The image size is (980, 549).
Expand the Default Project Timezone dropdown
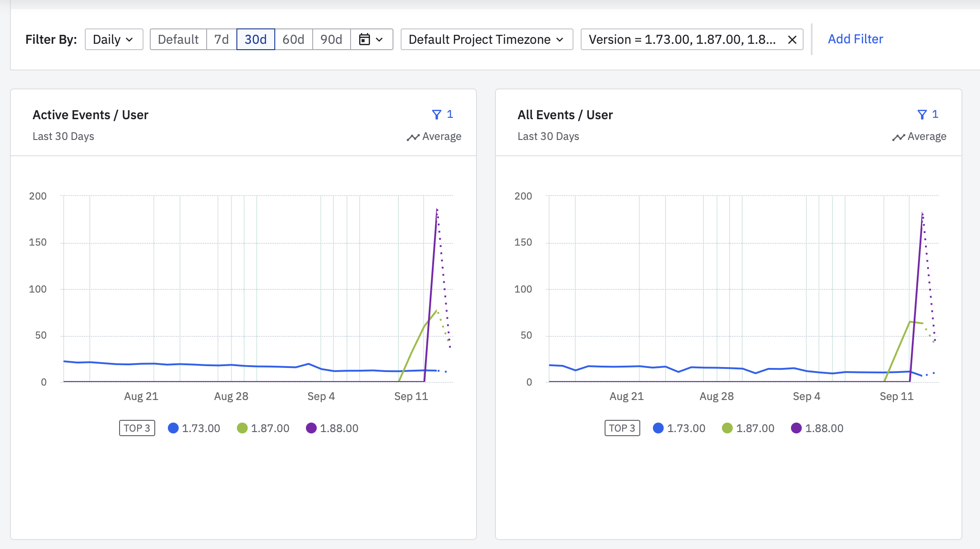(486, 39)
